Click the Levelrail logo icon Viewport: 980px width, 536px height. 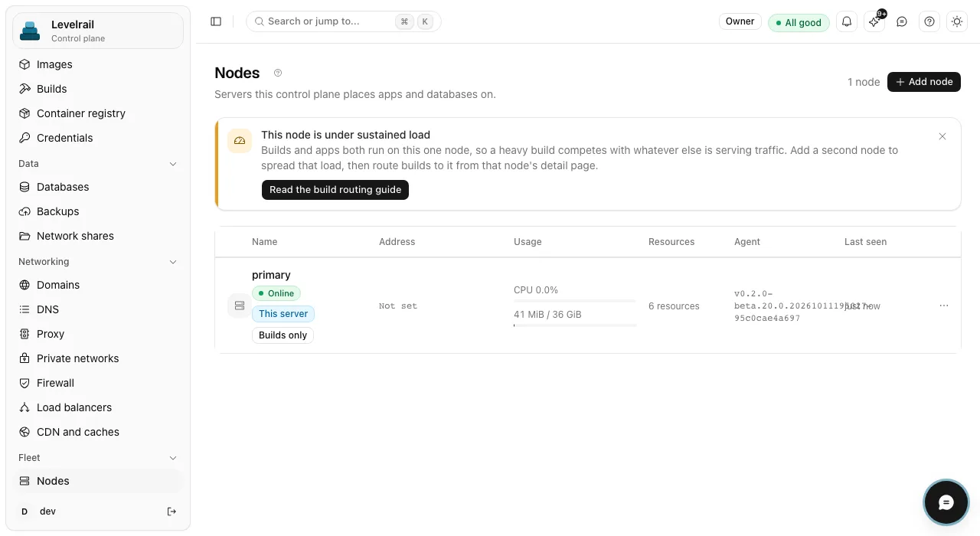[x=30, y=31]
